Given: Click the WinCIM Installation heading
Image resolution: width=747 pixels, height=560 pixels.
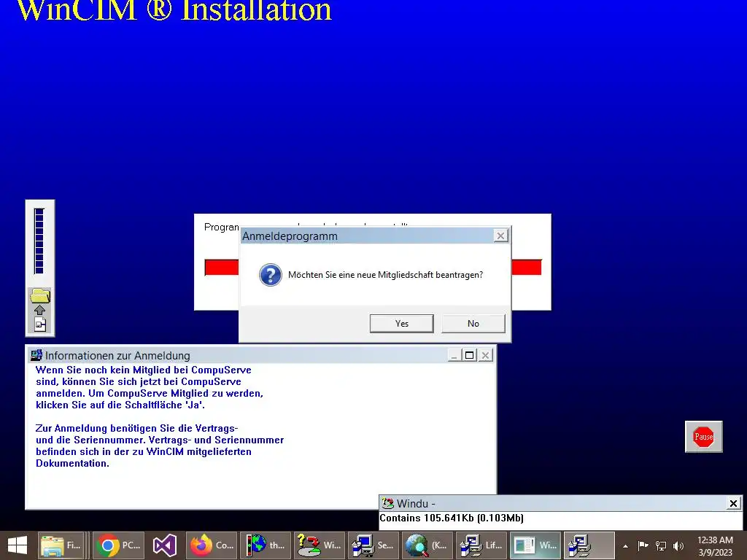Looking at the screenshot, I should click(x=174, y=10).
